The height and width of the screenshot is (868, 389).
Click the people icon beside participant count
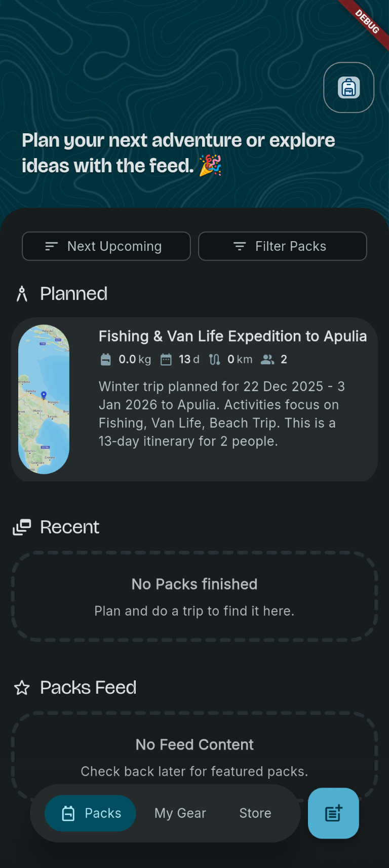(267, 360)
